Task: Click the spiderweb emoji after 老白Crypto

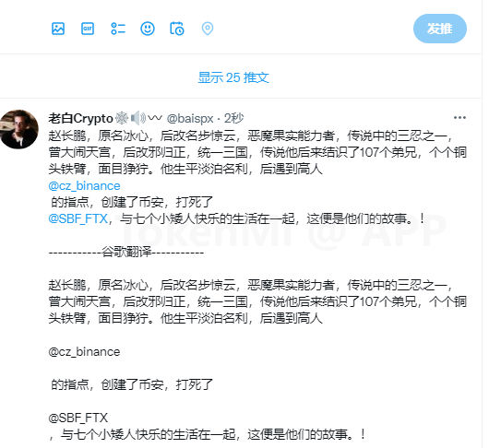Action: click(122, 118)
